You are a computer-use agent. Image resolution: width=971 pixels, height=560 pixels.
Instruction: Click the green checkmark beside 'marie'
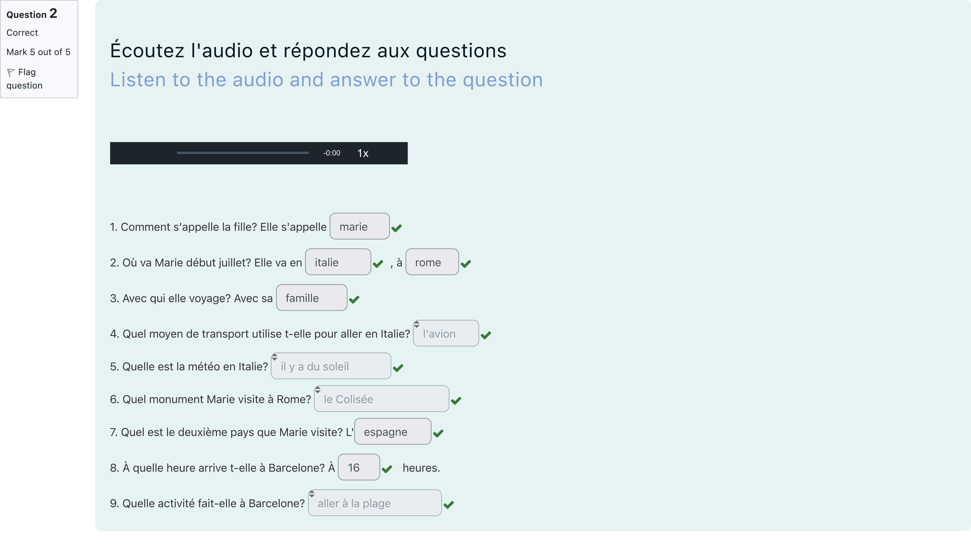click(397, 228)
